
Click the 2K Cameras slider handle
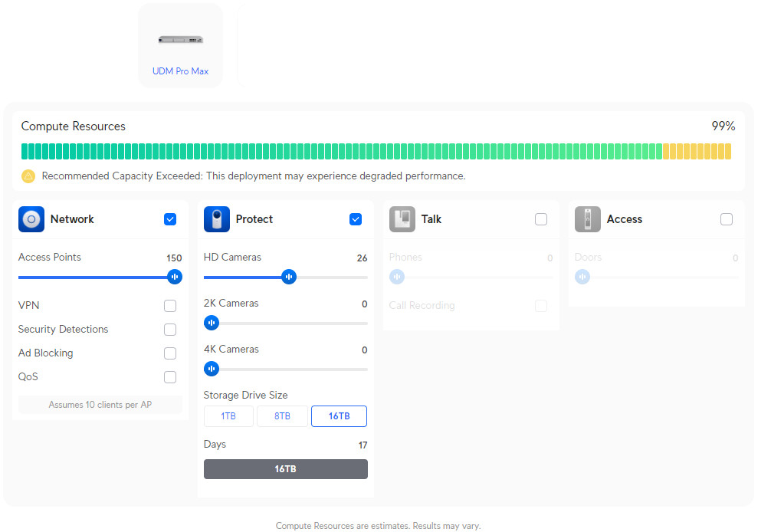click(212, 323)
